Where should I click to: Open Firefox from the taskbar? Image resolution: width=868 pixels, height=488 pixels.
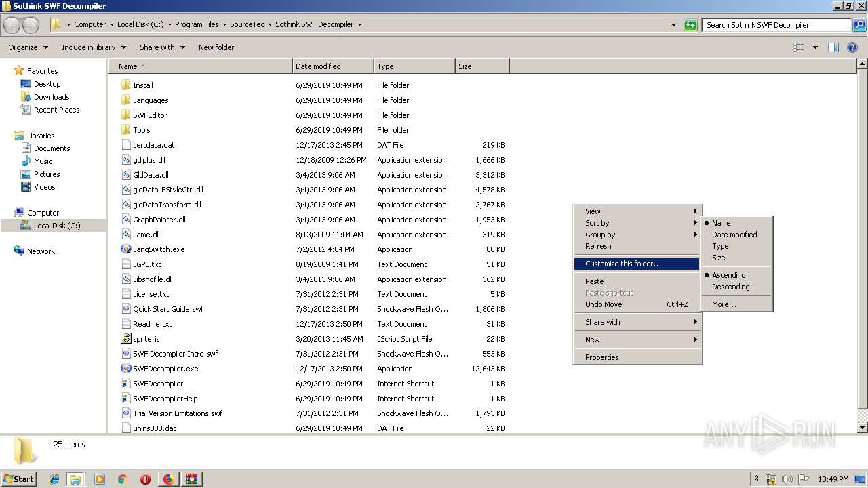(168, 479)
